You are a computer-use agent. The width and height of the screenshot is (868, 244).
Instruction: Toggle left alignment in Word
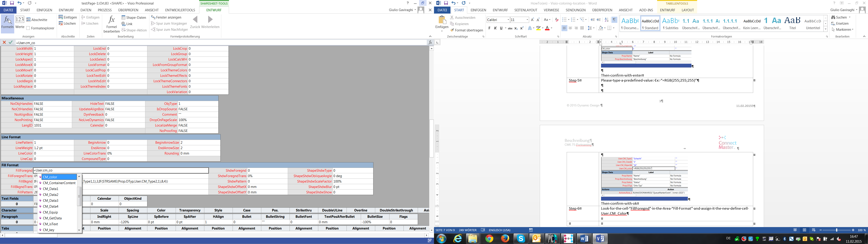tap(564, 28)
